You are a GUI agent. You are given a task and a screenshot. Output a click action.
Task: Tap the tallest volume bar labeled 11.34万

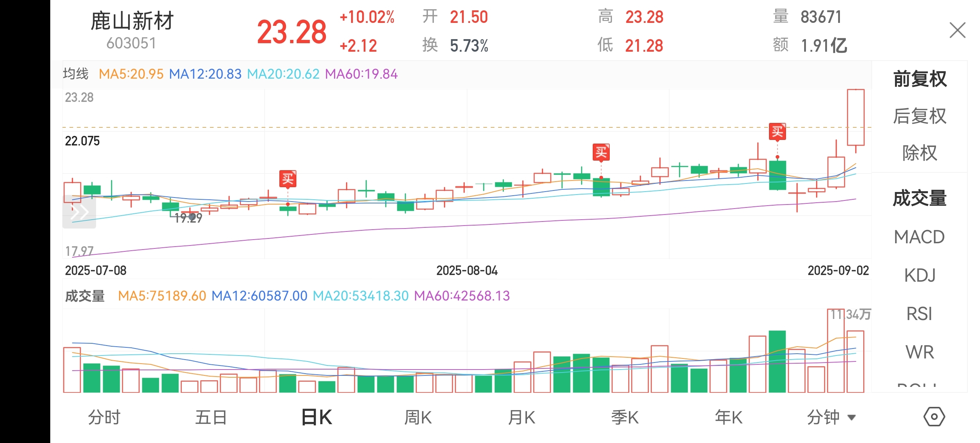coord(836,351)
